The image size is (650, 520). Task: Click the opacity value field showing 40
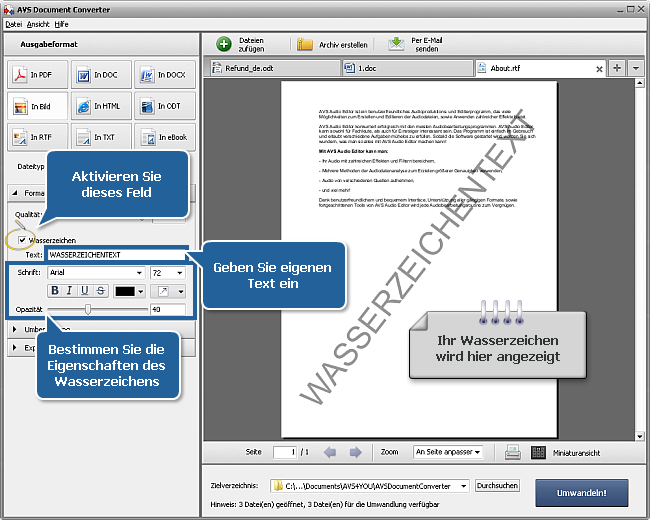(x=168, y=309)
